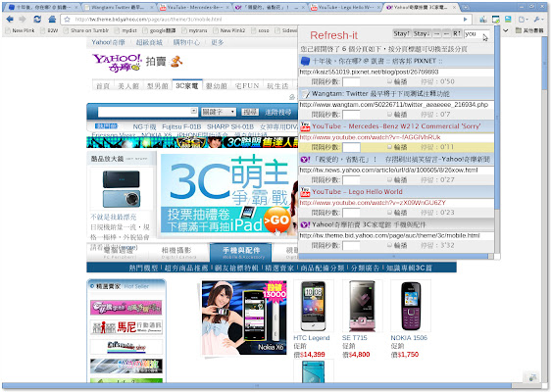The image size is (551, 392).
Task: Open the page menu icon
Action: pyautogui.click(x=524, y=20)
